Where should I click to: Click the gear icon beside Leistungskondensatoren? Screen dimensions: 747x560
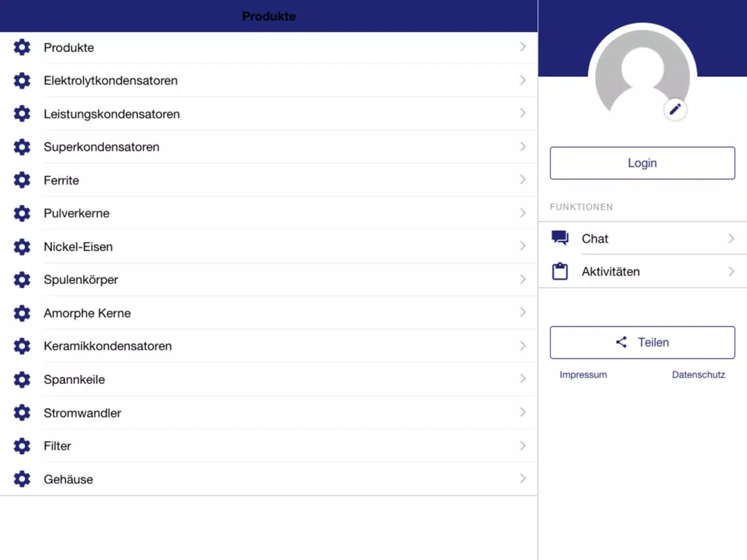(x=22, y=114)
